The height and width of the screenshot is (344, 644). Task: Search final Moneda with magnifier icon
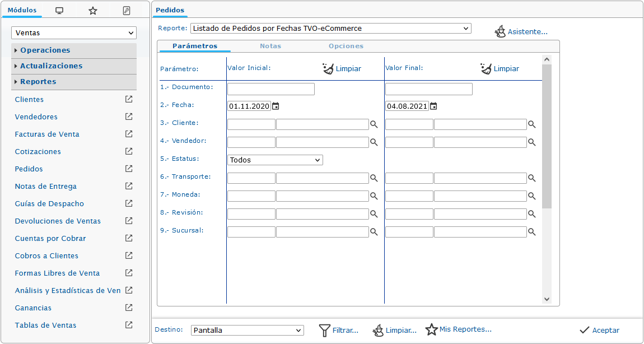tap(531, 196)
